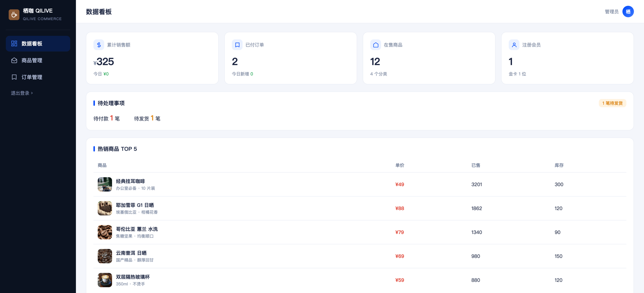
Task: Click the 耶加雪菲 G1 日晒 product thumbnail
Action: point(105,208)
